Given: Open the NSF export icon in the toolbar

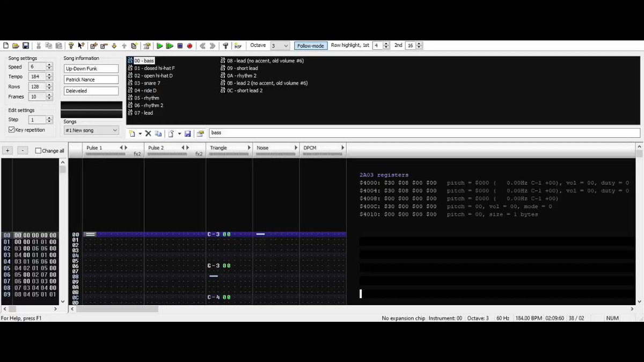Looking at the screenshot, I should [238, 46].
